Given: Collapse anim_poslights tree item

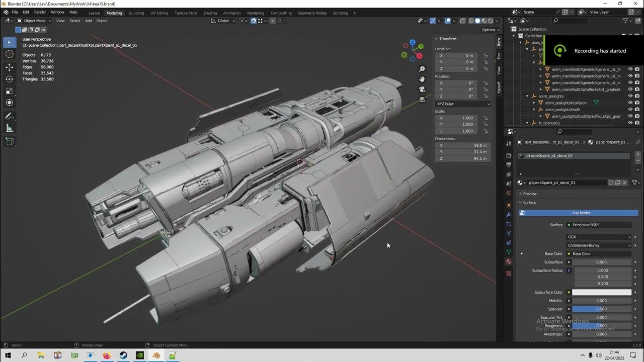Looking at the screenshot, I should 527,96.
